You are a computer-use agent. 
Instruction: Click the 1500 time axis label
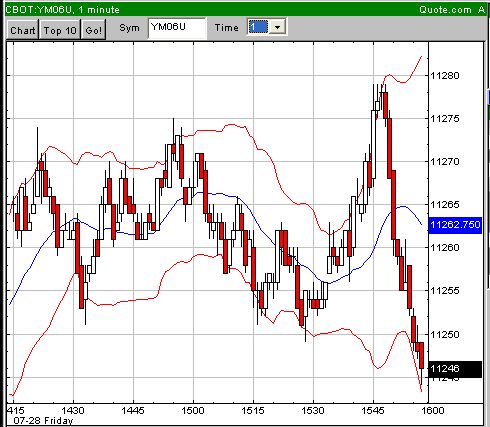tap(193, 410)
